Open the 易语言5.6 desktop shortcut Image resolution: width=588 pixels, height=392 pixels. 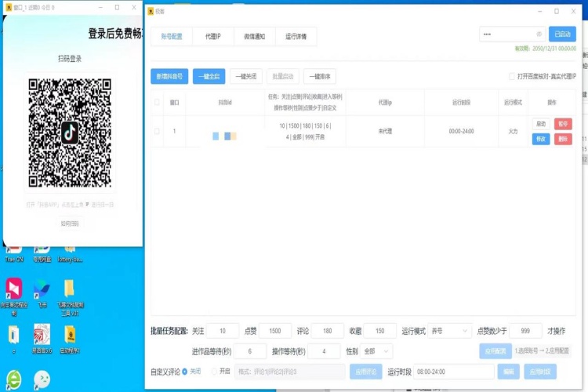[x=42, y=339]
